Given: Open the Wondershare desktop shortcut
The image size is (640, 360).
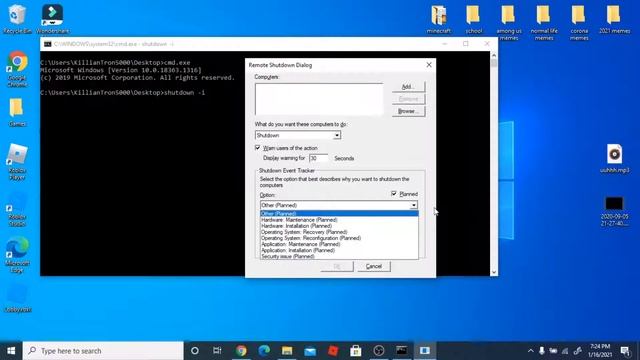Looking at the screenshot, I should 53,19.
